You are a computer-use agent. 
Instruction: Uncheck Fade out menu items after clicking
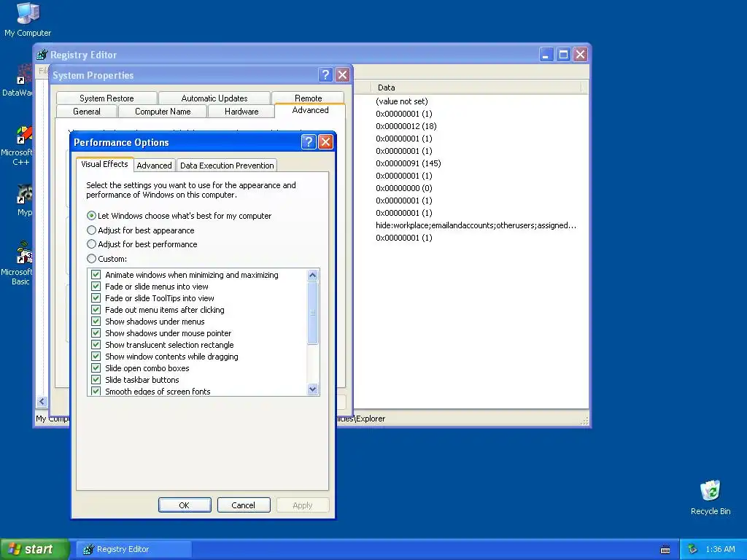[96, 309]
